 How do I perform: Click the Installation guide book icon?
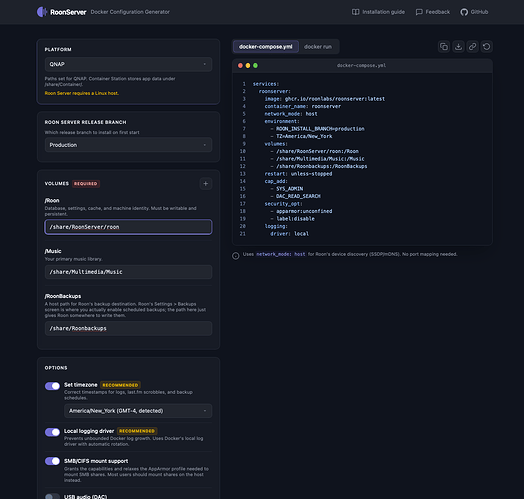(355, 12)
